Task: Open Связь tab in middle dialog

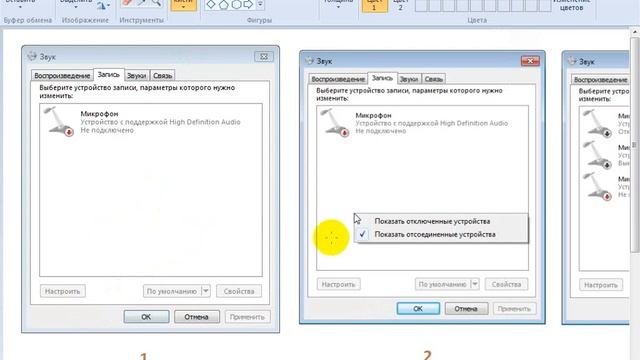Action: click(433, 79)
